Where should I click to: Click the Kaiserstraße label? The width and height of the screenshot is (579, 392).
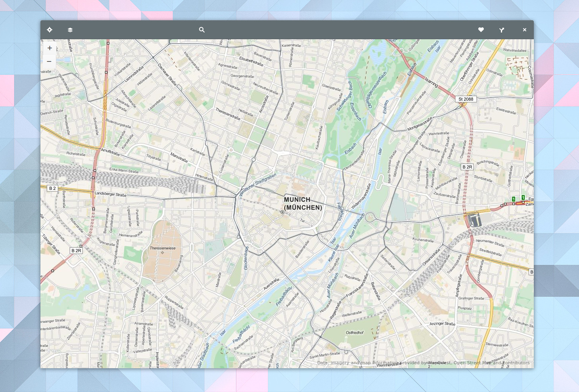pos(291,46)
